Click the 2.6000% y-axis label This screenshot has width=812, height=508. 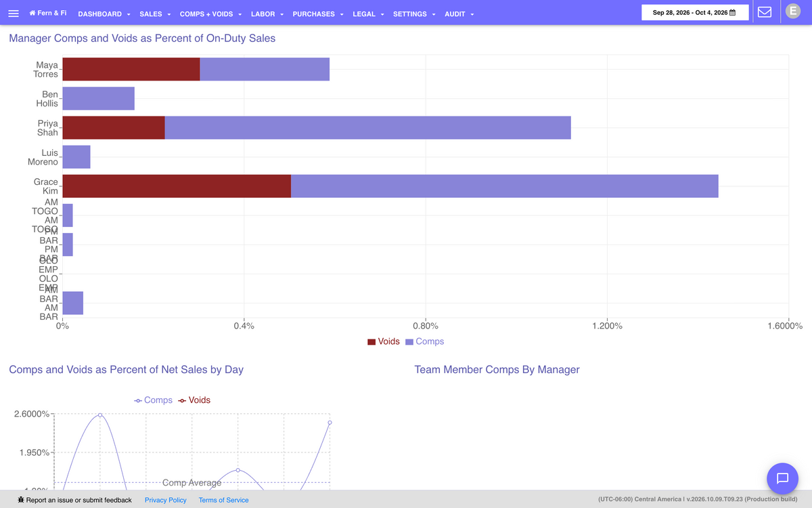click(x=31, y=414)
